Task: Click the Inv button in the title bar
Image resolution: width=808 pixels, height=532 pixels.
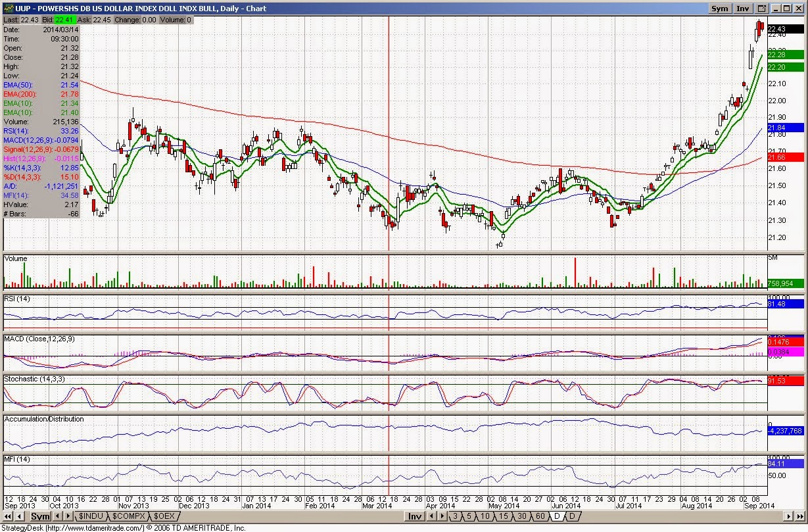Action: (x=743, y=9)
